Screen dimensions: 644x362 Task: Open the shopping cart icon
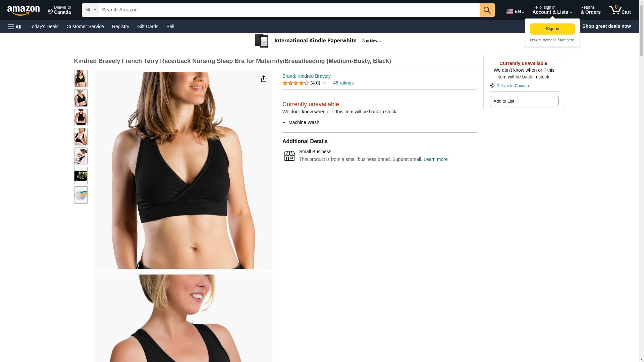tap(620, 10)
